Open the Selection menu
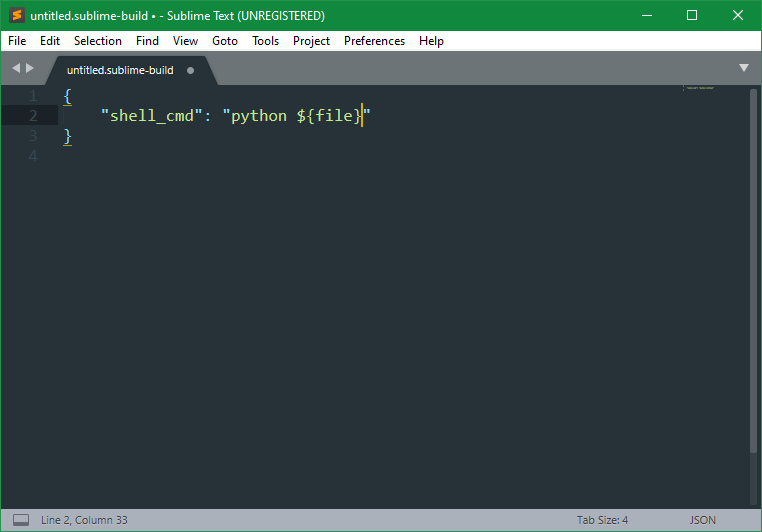 coord(98,41)
